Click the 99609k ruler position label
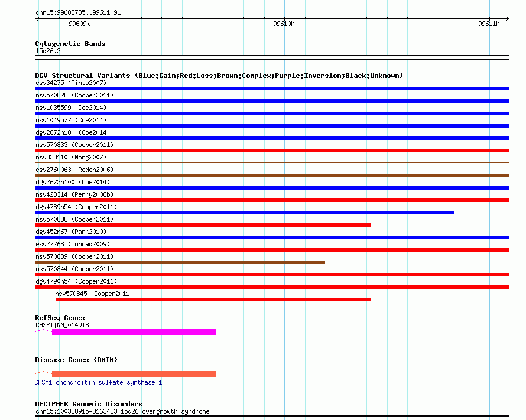This screenshot has height=420, width=526. pos(79,24)
